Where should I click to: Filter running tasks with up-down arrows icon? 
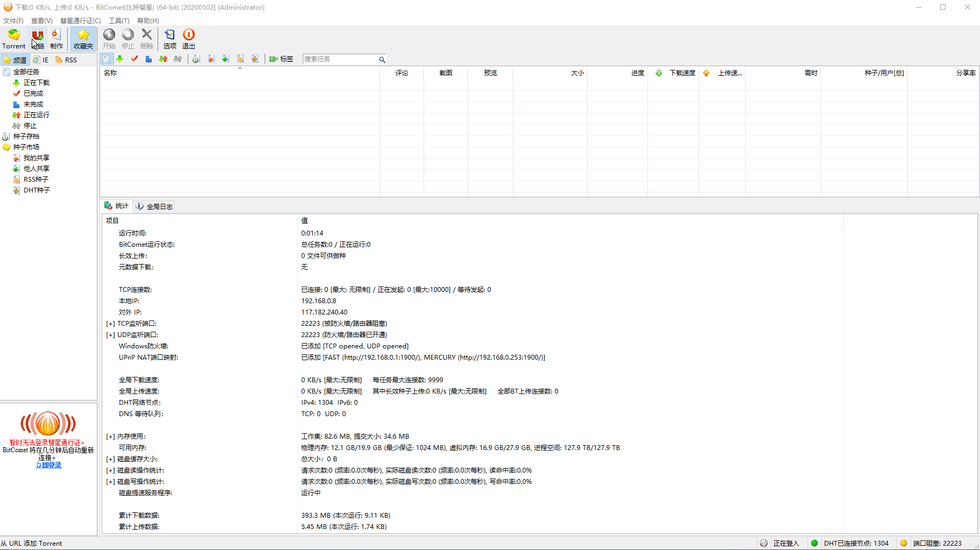[x=163, y=59]
